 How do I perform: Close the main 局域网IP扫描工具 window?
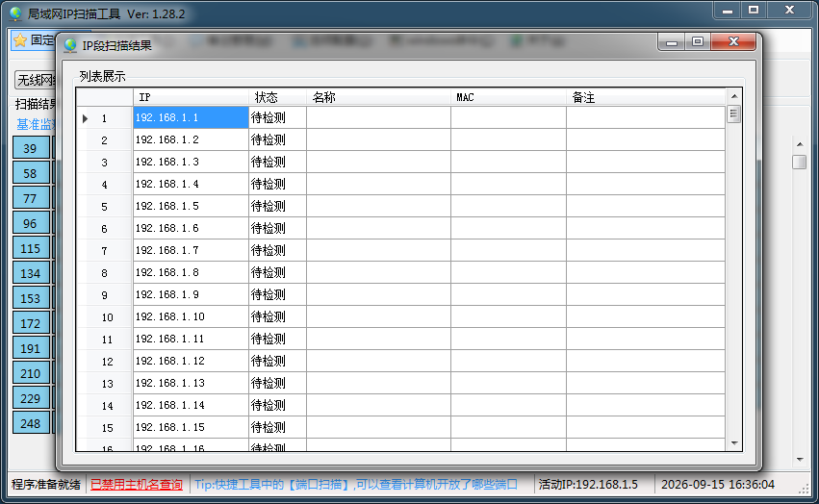tap(790, 11)
